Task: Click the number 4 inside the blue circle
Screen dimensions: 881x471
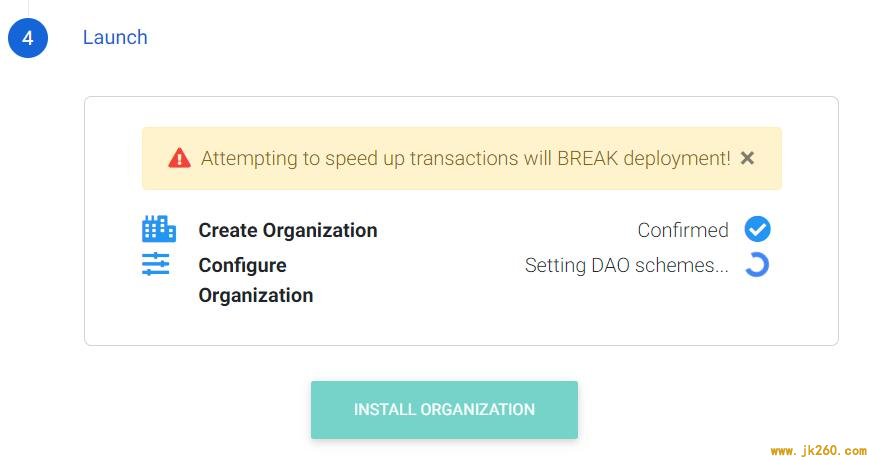Action: 28,38
